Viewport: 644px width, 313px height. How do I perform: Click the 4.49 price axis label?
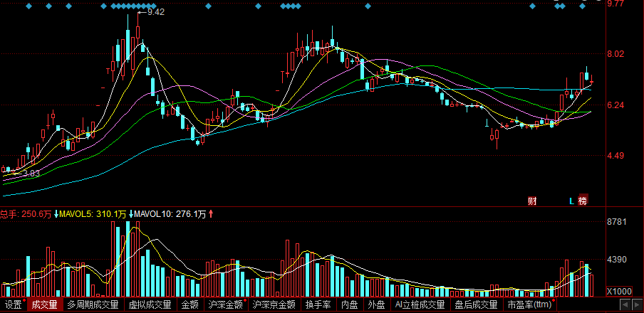tap(616, 156)
